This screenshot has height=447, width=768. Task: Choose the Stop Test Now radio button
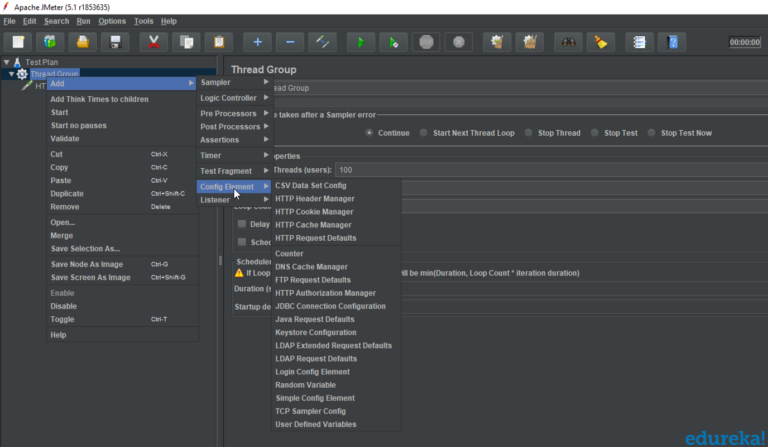(652, 133)
